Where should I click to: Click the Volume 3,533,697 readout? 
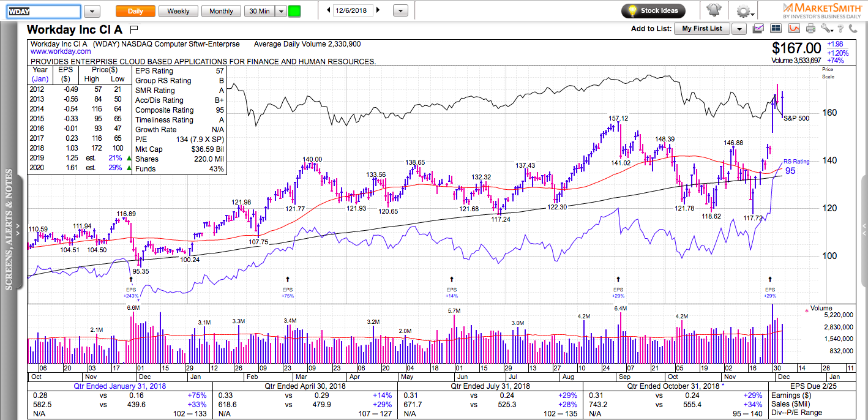[796, 61]
